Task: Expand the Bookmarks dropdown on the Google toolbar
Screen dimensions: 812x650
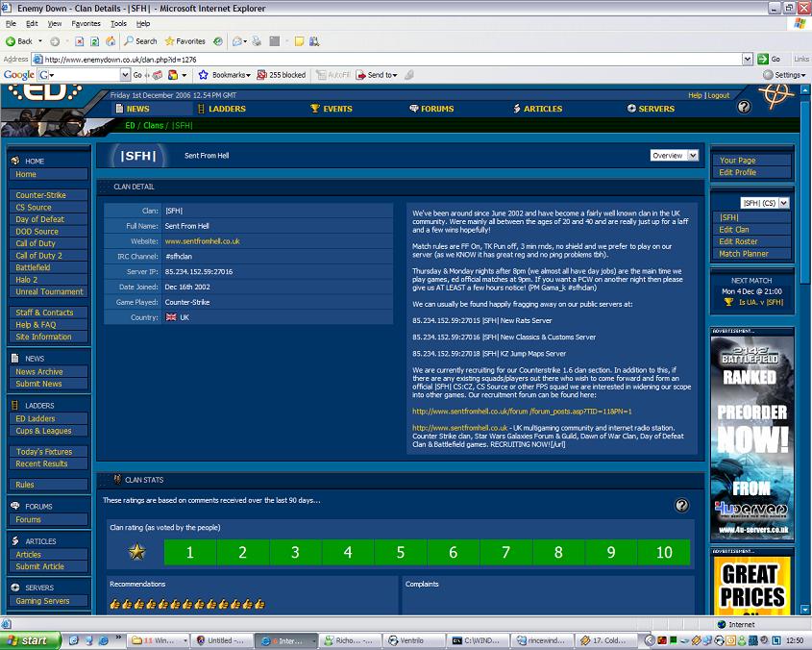Action: click(x=249, y=76)
